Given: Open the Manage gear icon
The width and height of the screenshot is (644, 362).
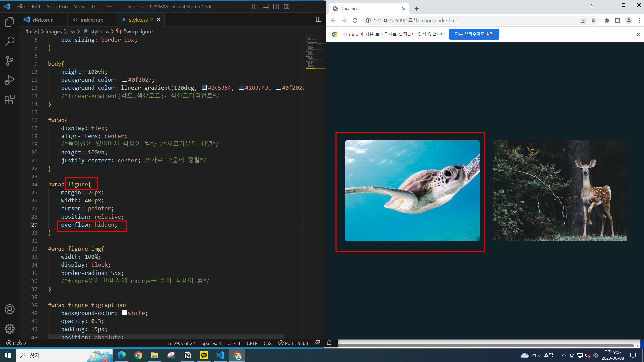Looking at the screenshot, I should (x=10, y=328).
